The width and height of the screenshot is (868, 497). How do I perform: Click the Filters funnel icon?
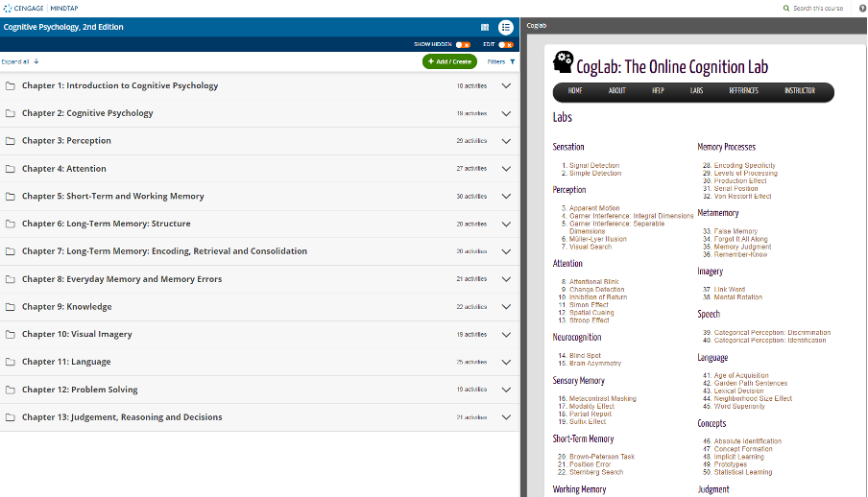[512, 62]
